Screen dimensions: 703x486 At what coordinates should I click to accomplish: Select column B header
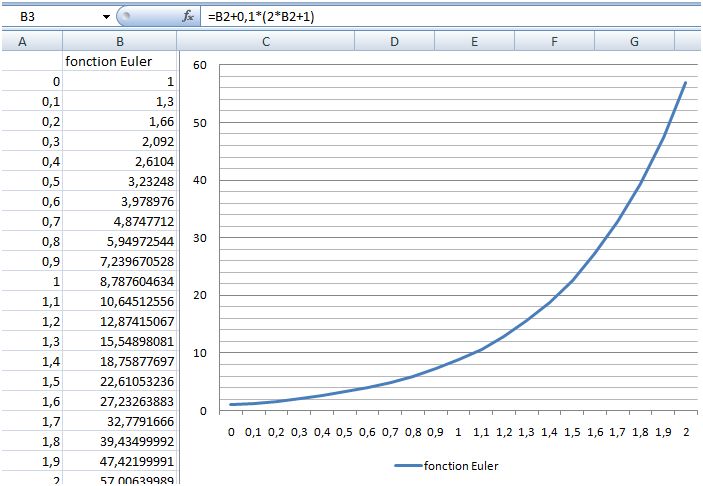(x=119, y=41)
